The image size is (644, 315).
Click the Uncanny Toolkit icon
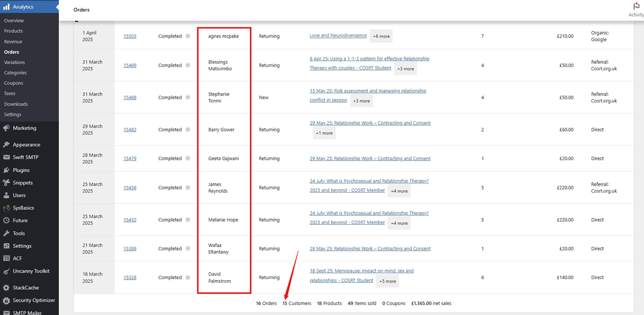tap(6, 271)
